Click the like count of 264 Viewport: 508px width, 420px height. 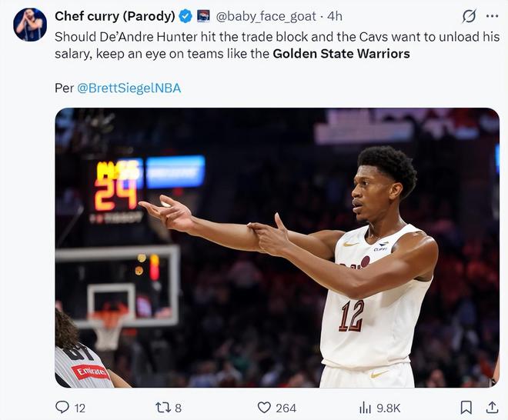tap(286, 408)
